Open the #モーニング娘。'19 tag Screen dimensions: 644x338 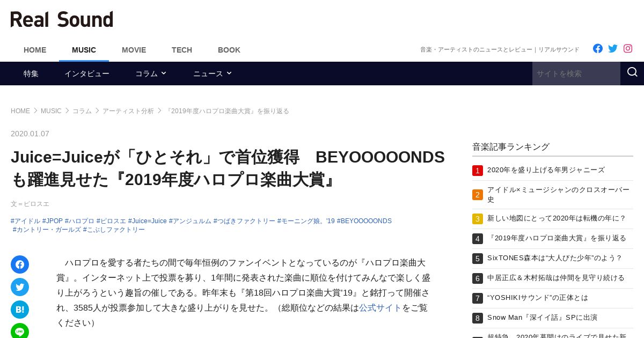coord(306,221)
